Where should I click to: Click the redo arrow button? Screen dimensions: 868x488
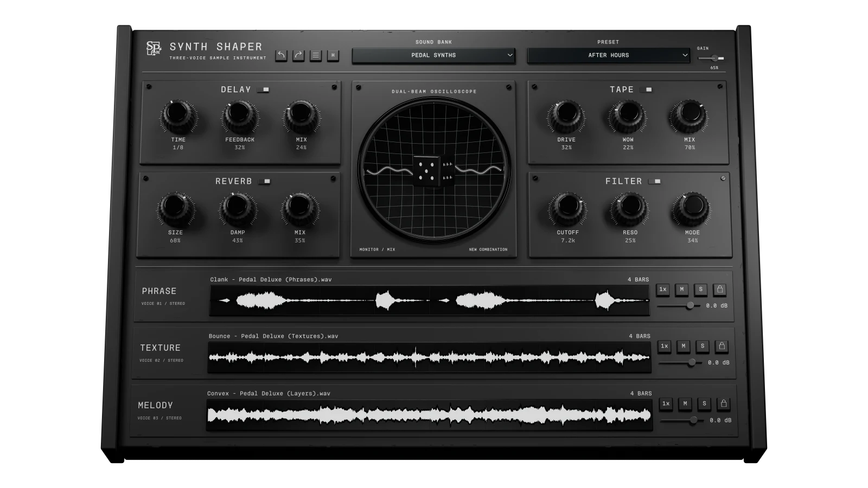point(298,55)
